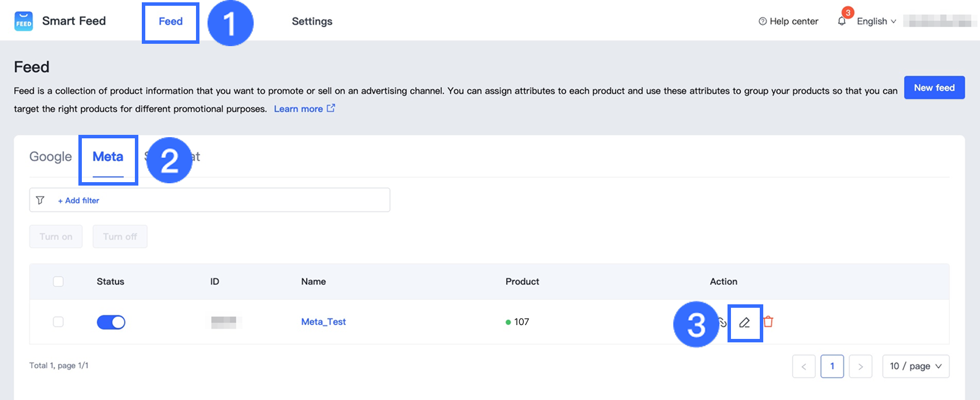Delete the Meta_Test feed with trash icon
The image size is (980, 400).
(x=768, y=322)
